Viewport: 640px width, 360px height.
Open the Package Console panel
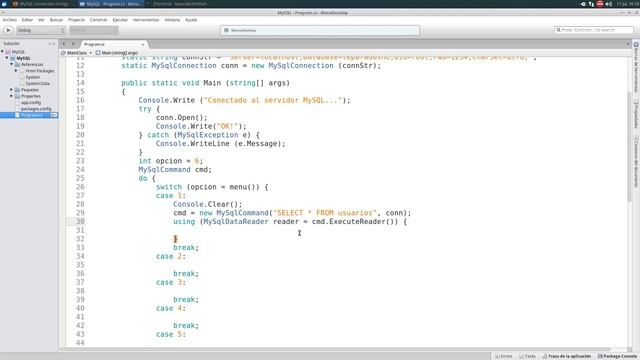click(x=617, y=356)
